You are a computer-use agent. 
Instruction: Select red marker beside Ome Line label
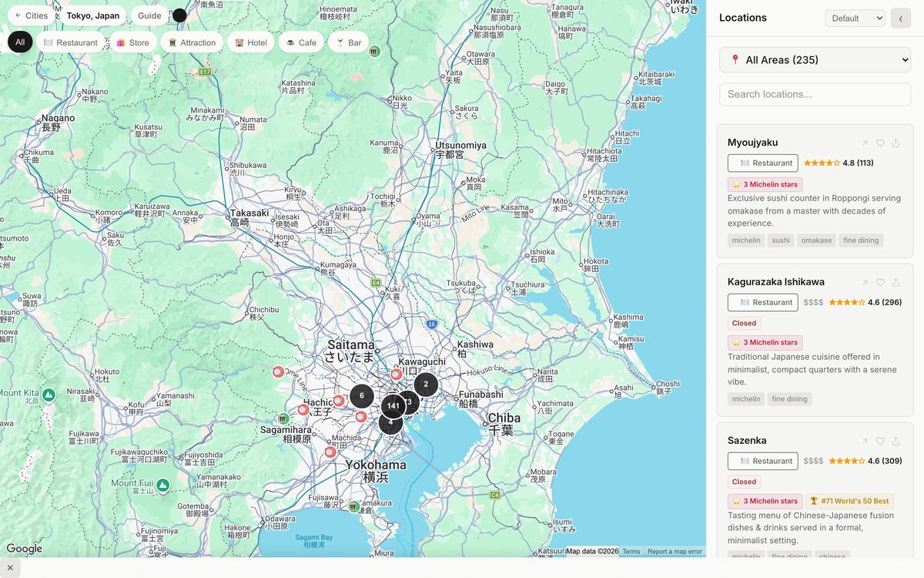pyautogui.click(x=279, y=372)
